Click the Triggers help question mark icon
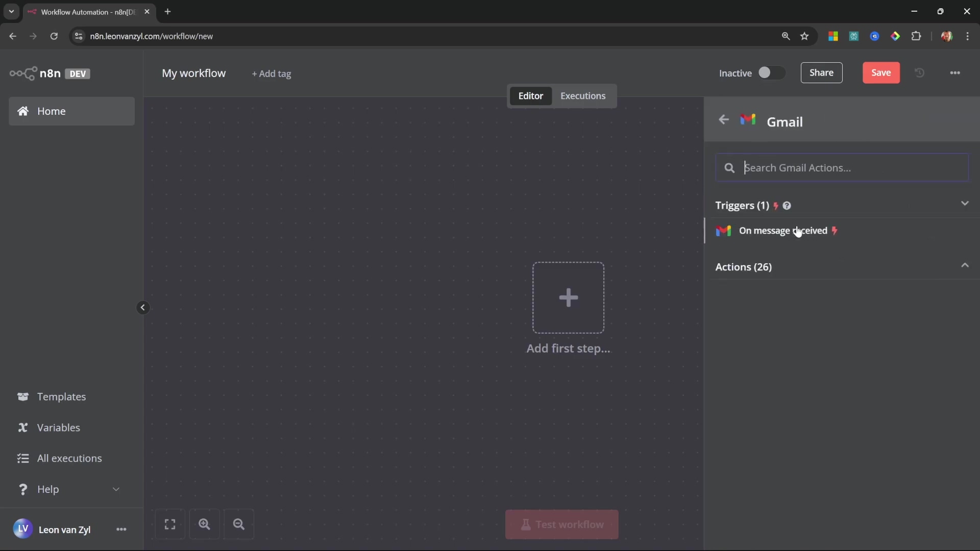This screenshot has height=551, width=980. [x=787, y=206]
